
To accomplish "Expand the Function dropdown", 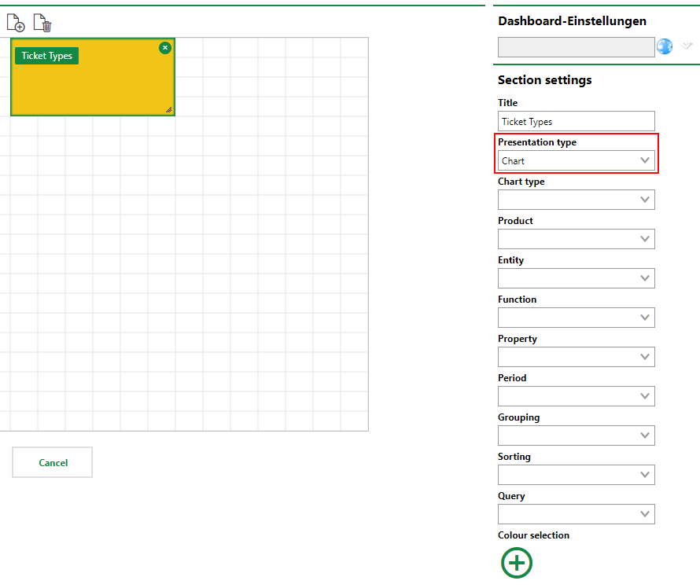I will [x=576, y=318].
